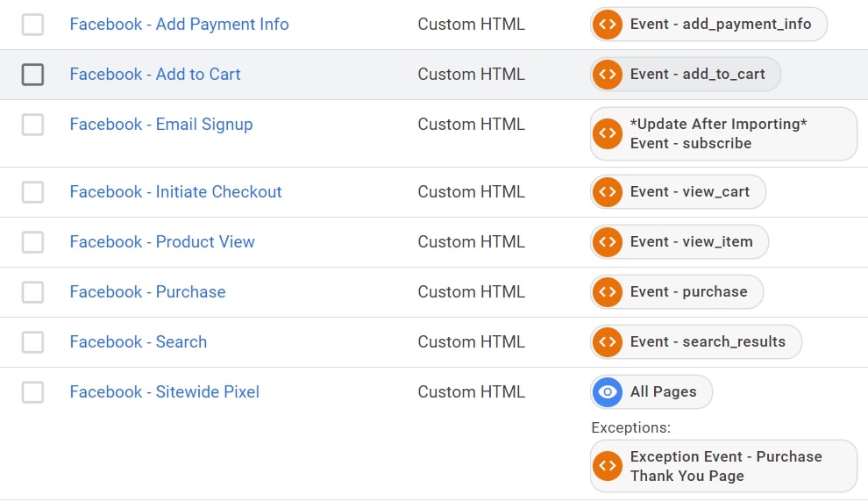Open the Event - view_item trigger chip

(x=679, y=241)
